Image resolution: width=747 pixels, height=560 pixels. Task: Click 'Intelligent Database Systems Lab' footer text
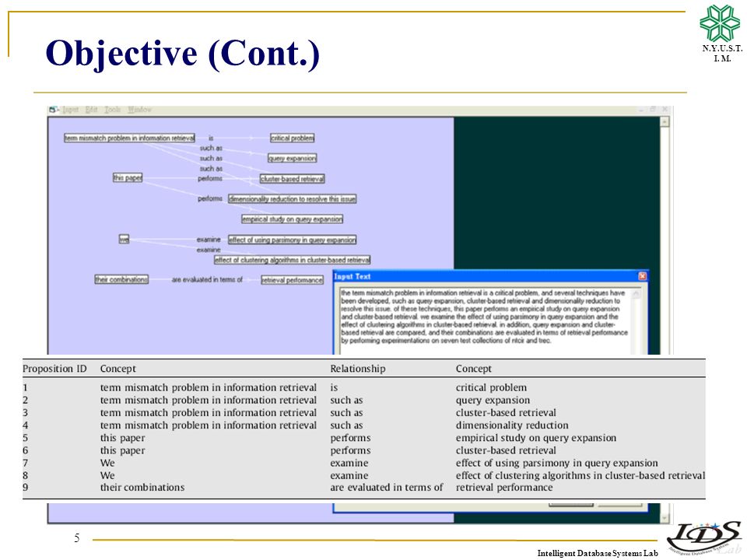pyautogui.click(x=598, y=553)
